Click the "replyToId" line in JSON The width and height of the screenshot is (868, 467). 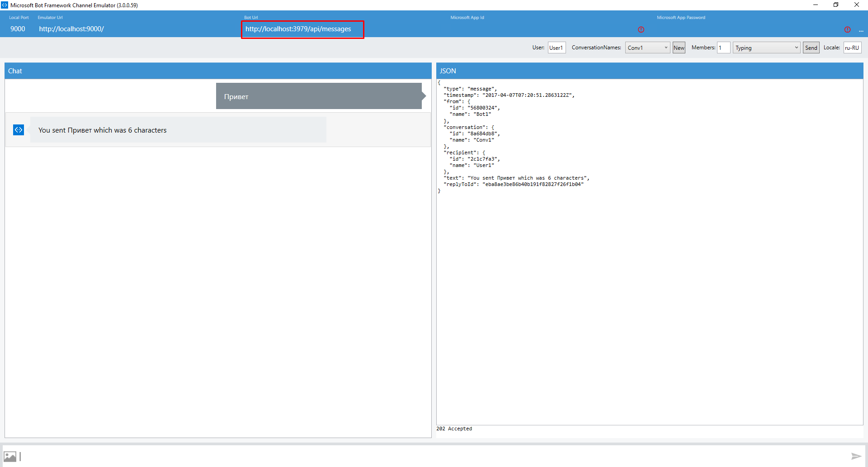click(514, 185)
